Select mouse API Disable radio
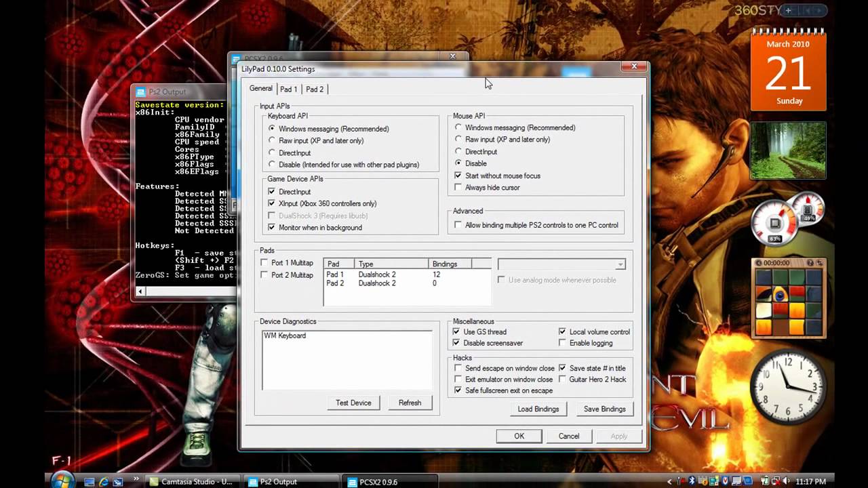Viewport: 868px width, 488px height. 470,163
